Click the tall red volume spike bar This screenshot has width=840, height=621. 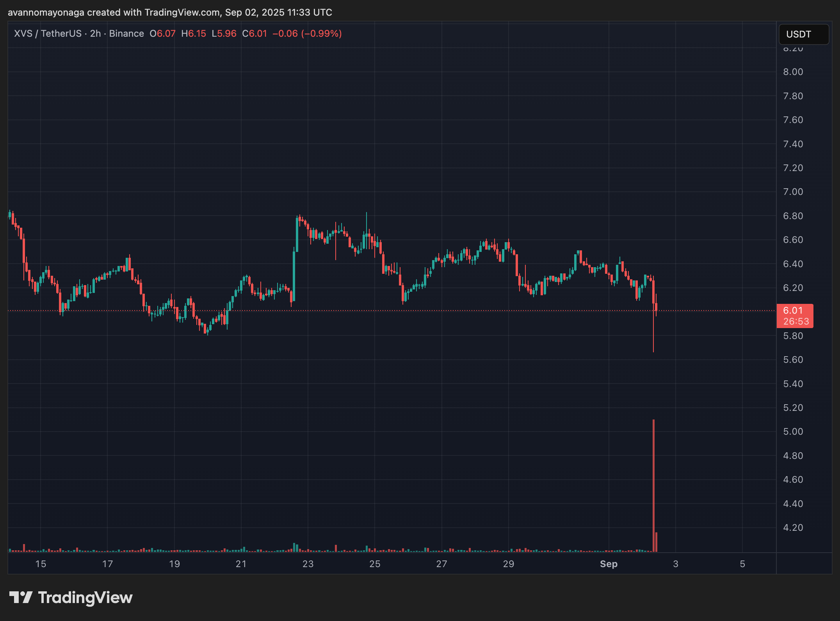tap(653, 484)
